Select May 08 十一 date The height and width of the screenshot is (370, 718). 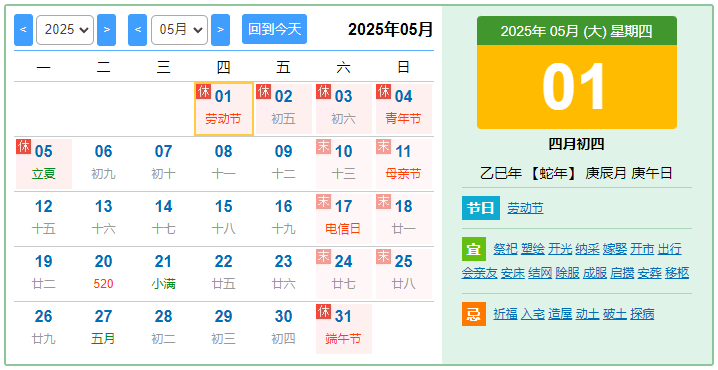[x=223, y=164]
